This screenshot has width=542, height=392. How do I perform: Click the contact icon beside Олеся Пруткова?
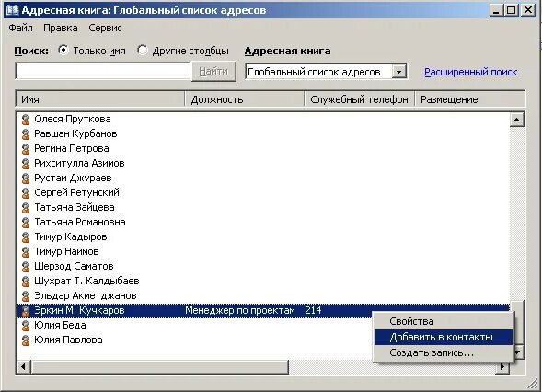(25, 120)
